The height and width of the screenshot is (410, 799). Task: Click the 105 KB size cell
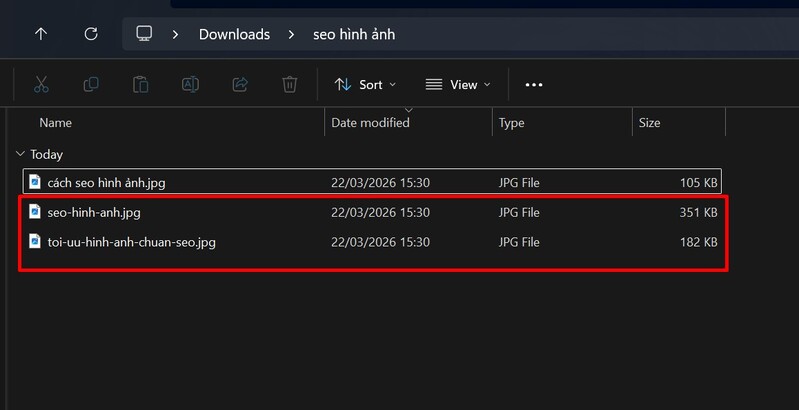pos(698,182)
